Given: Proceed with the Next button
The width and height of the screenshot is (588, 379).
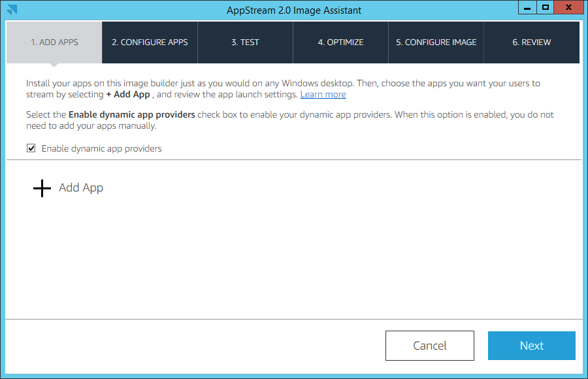Looking at the screenshot, I should (x=532, y=346).
